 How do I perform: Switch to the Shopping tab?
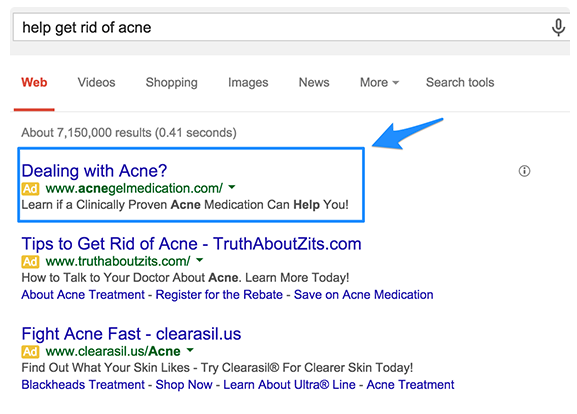(171, 82)
